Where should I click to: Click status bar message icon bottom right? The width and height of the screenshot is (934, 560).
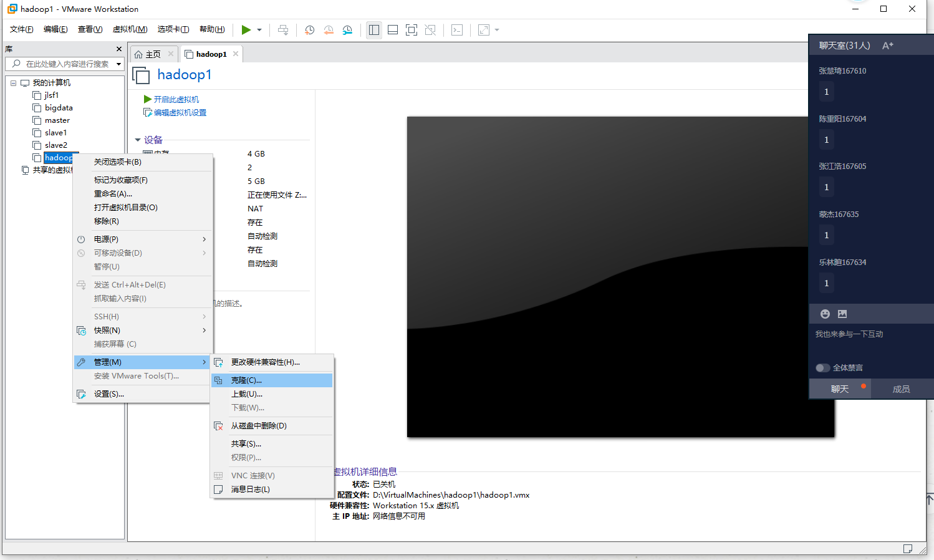pos(908,549)
